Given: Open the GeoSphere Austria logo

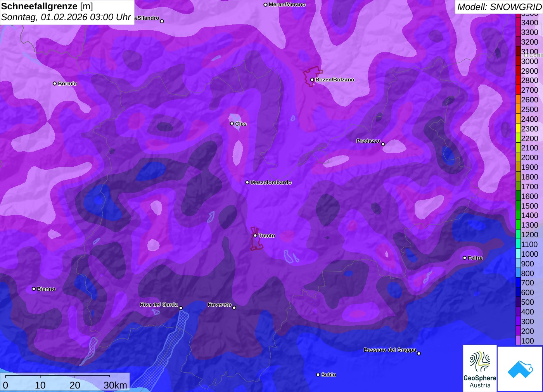Looking at the screenshot, I should coord(480,368).
